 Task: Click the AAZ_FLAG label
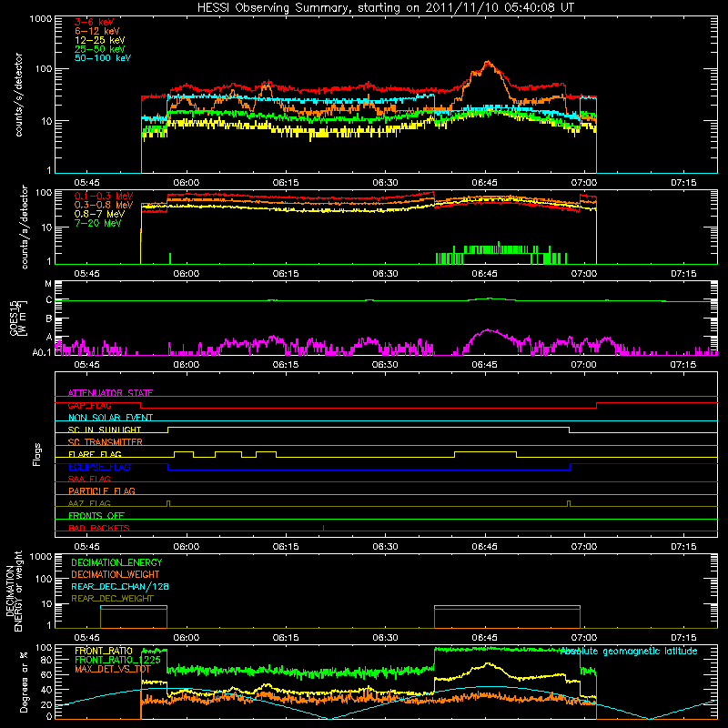point(89,503)
